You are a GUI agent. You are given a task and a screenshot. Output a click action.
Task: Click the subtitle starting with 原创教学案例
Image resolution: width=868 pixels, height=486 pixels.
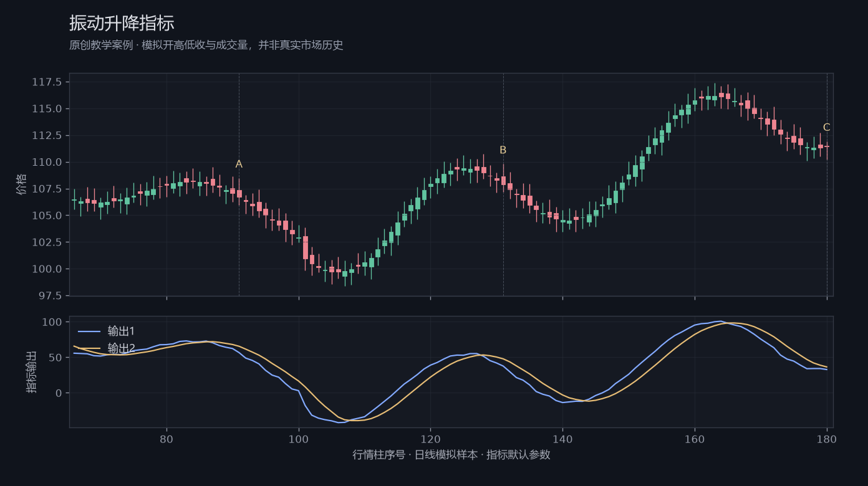coord(206,45)
